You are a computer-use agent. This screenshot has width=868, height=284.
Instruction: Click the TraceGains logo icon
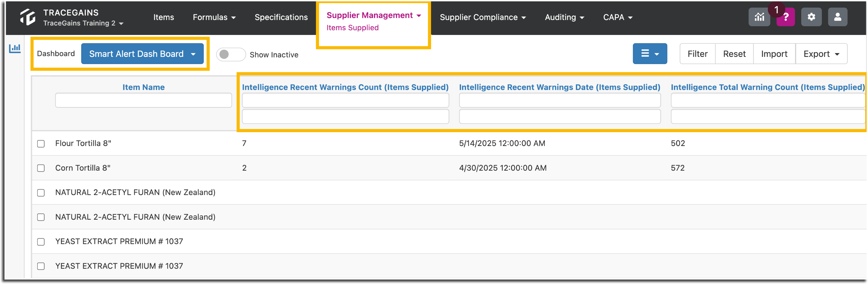pos(28,17)
